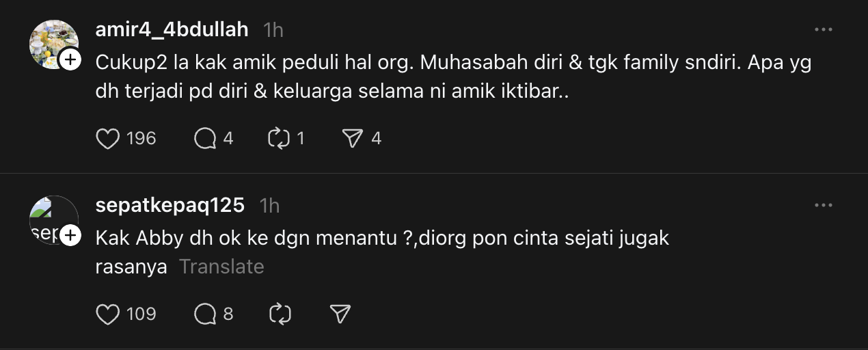Open amir4_4bdullah's post timestamp 1h
The height and width of the screenshot is (350, 868).
tap(273, 30)
